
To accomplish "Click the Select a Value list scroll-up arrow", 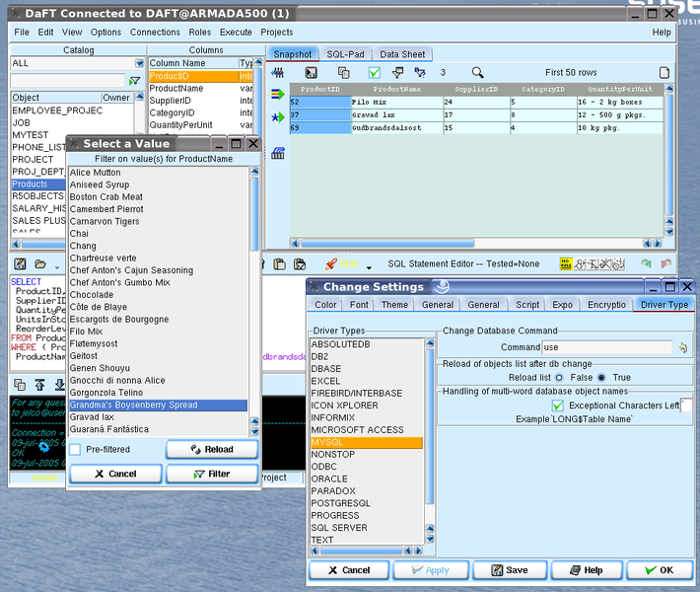I will 254,171.
